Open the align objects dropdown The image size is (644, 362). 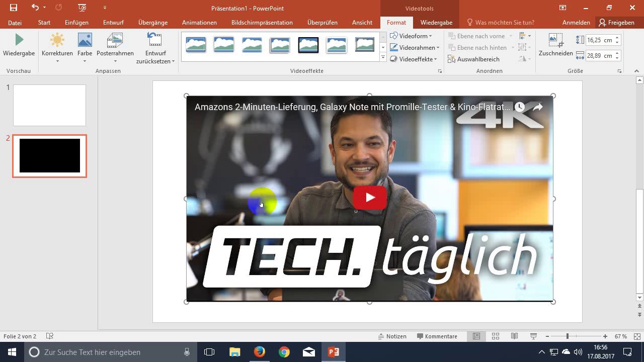click(525, 36)
